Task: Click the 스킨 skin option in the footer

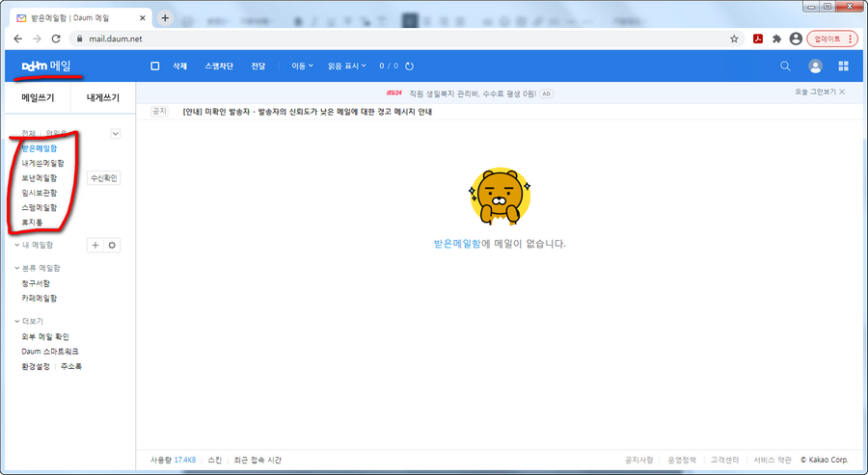Action: (215, 461)
